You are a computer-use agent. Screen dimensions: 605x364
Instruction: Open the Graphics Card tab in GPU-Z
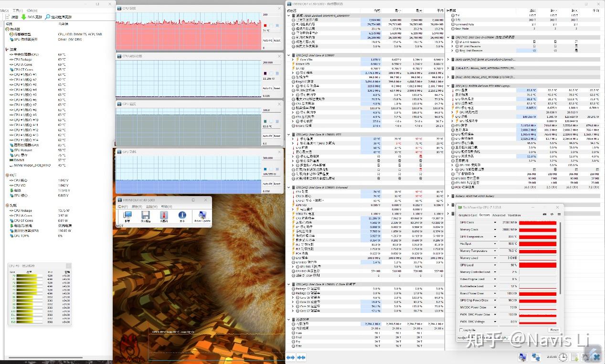tap(467, 215)
